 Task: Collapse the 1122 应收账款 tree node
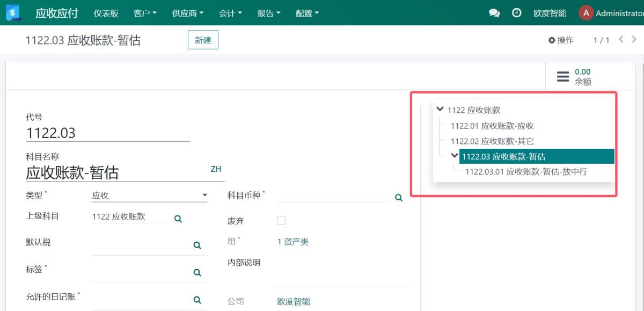coord(441,109)
